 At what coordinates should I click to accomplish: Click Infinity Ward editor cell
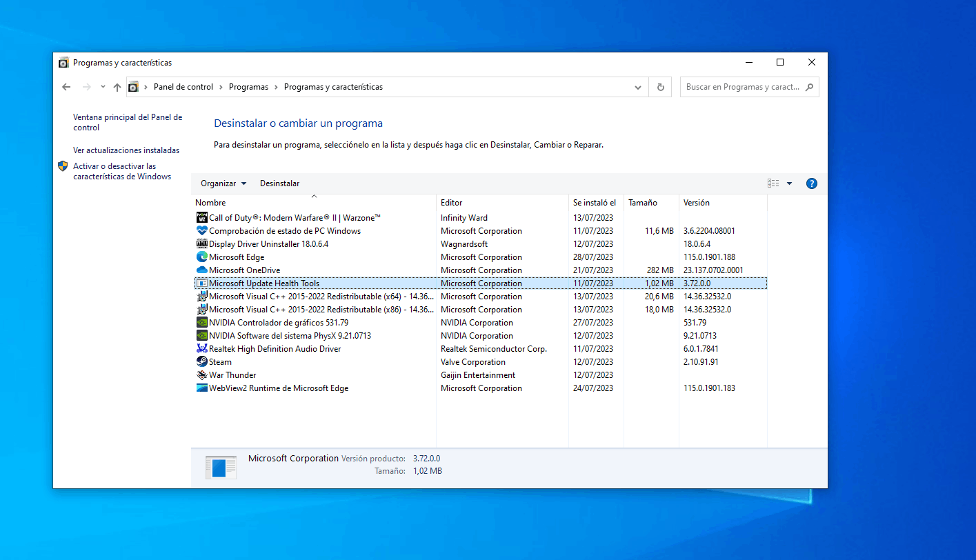[x=464, y=218]
